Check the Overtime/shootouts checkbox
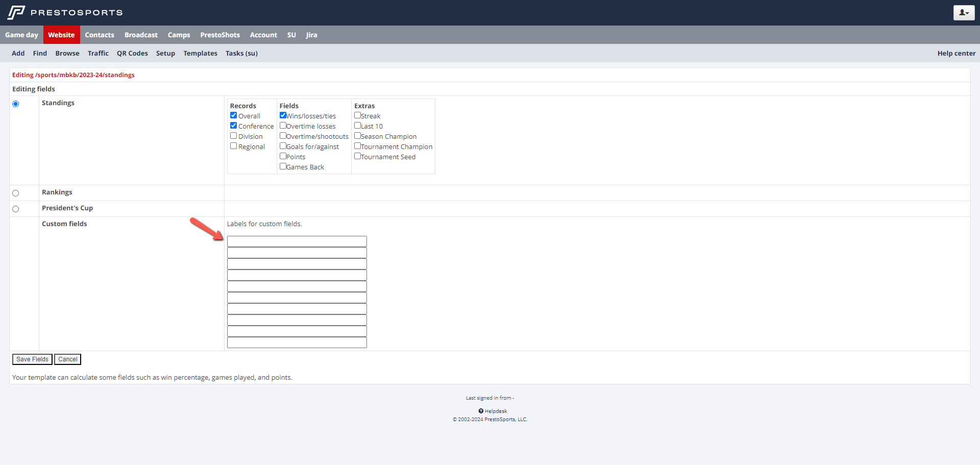 [x=283, y=136]
